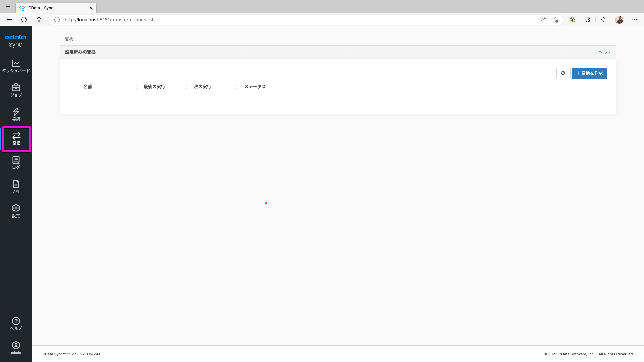Sort by the 次の実行 column header
The height and width of the screenshot is (362, 644).
coord(202,87)
